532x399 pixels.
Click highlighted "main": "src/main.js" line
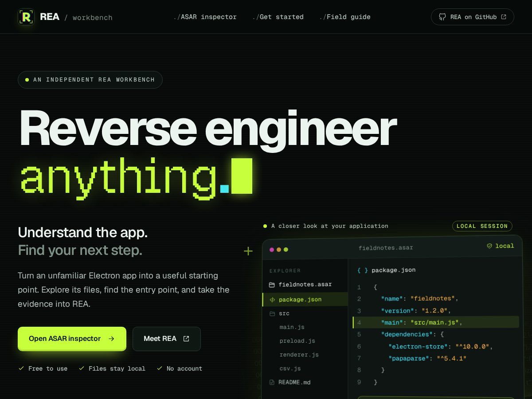click(436, 322)
